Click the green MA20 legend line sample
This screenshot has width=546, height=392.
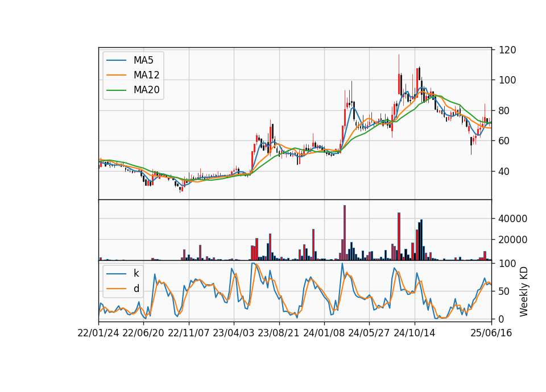click(x=116, y=90)
